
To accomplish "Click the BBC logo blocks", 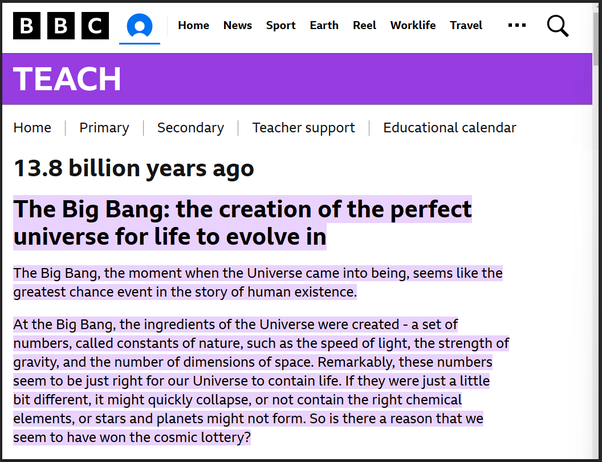I will pyautogui.click(x=60, y=26).
